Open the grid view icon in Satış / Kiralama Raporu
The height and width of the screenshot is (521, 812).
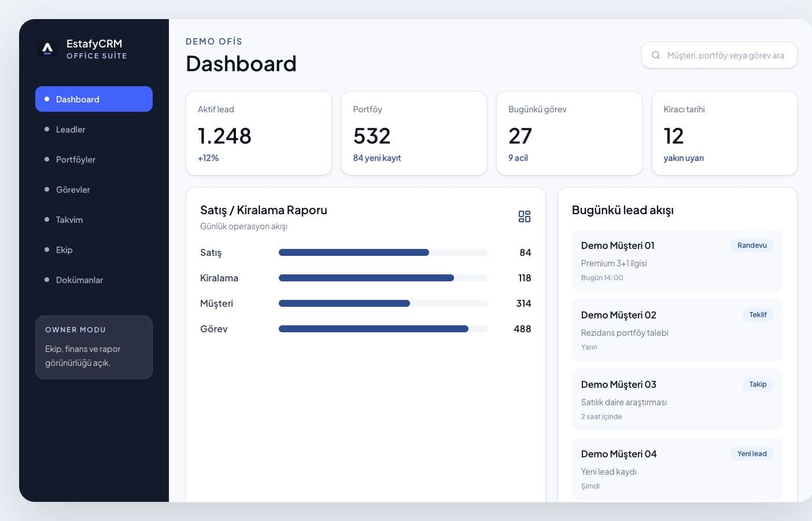(x=525, y=217)
